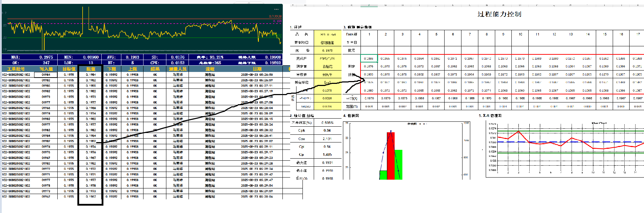644x213 pixels.
Task: Click the 日期 column header
Action: (x=257, y=69)
